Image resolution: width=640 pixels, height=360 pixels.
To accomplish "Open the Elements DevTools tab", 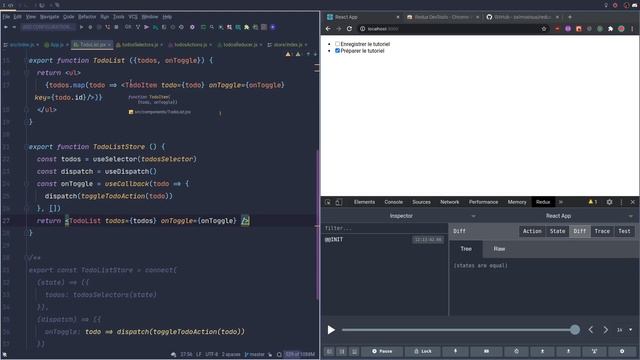I will point(364,202).
